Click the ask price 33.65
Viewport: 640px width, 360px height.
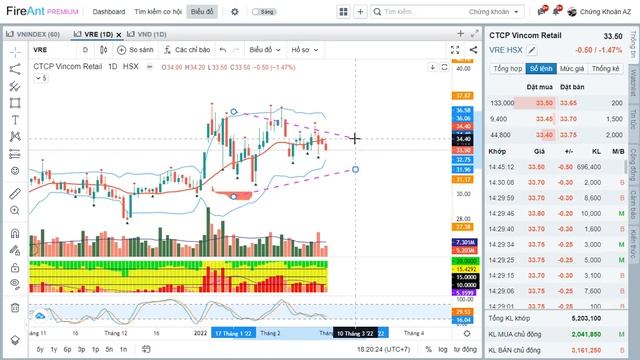568,103
